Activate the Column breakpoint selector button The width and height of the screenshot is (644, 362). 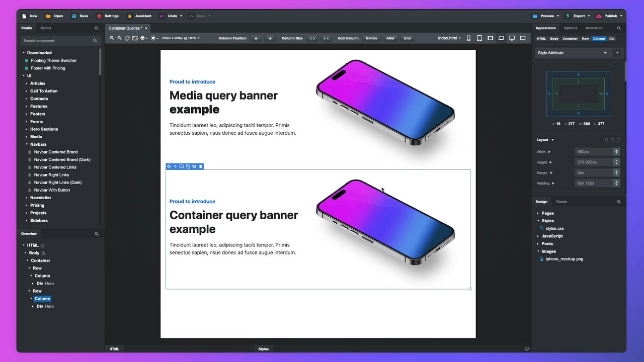click(598, 38)
